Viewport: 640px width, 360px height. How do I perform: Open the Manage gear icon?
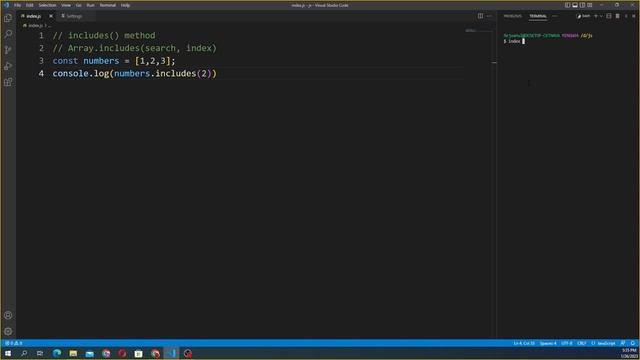(x=8, y=331)
